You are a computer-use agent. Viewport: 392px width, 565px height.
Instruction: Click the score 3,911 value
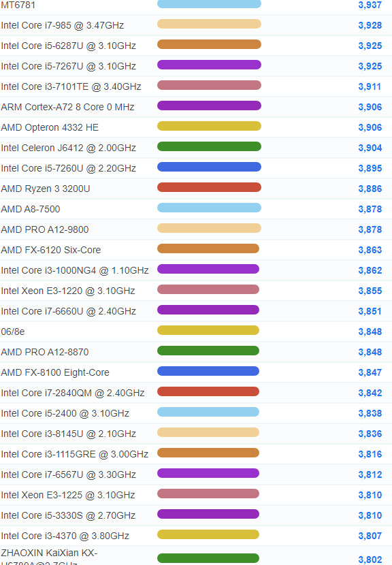[370, 87]
